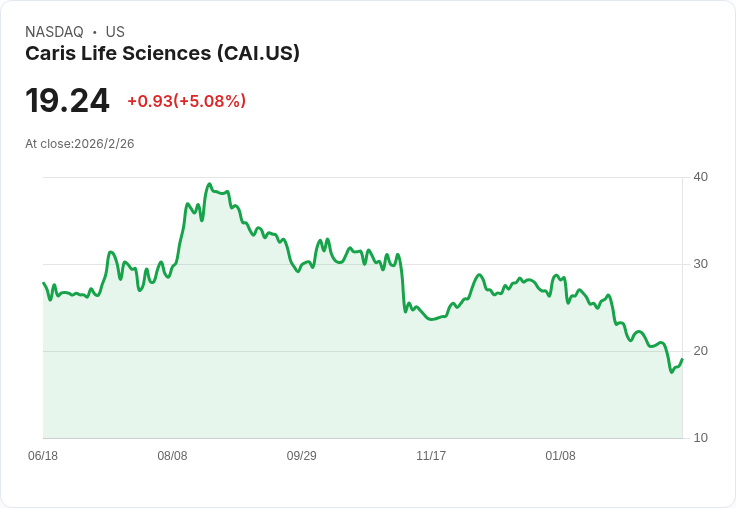The height and width of the screenshot is (508, 736).
Task: Click the US market label
Action: [x=115, y=32]
